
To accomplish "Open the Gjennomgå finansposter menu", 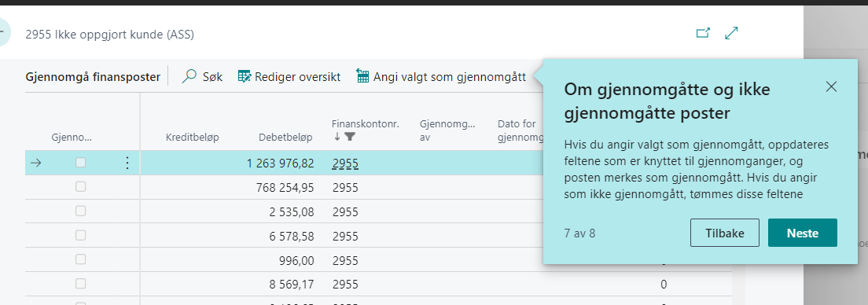I will click(93, 77).
